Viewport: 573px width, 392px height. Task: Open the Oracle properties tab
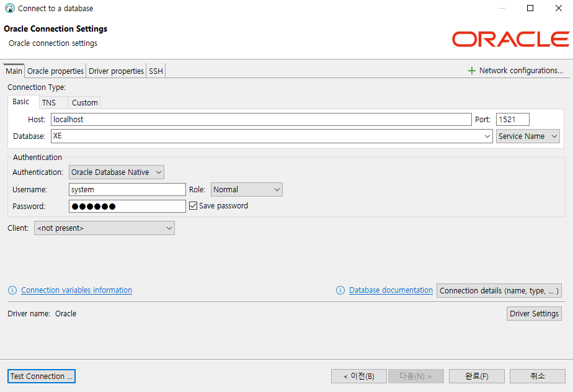coord(55,71)
